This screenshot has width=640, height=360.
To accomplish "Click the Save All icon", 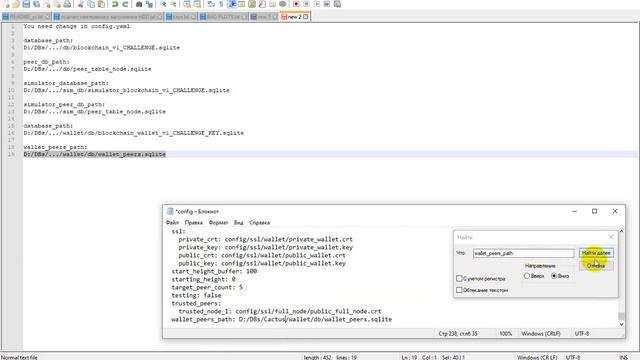I will 36,4.
